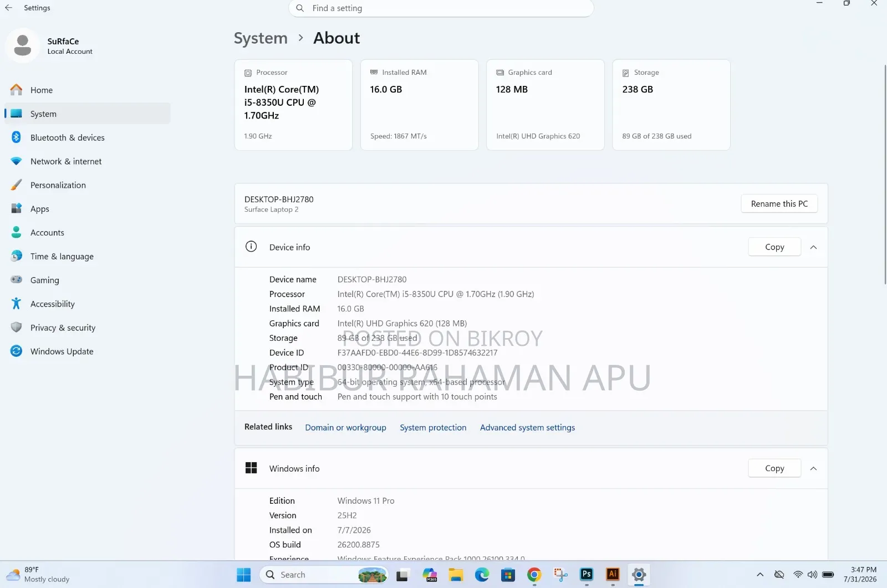Open Advanced system settings link
This screenshot has width=887, height=588.
527,428
